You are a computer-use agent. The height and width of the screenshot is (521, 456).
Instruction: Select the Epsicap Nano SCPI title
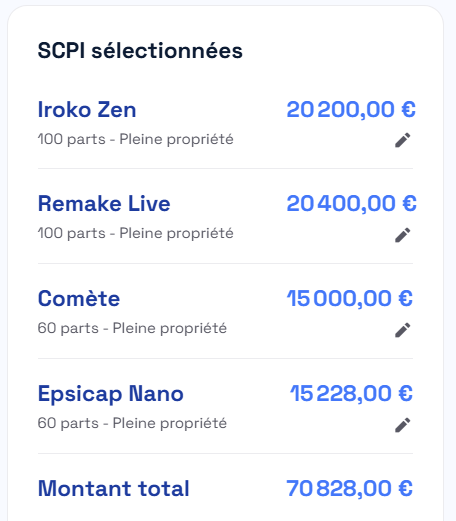pos(111,394)
